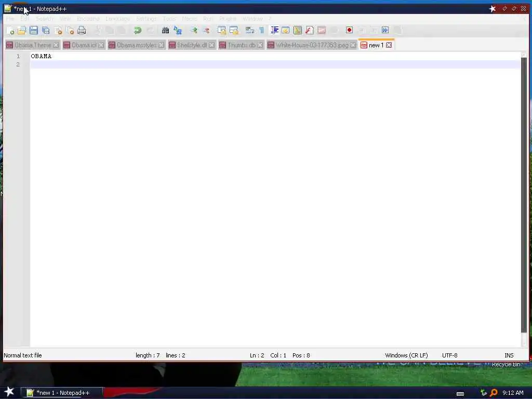Screen dimensions: 532x399
Task: Open the Replace dialog icon
Action: pos(178,31)
